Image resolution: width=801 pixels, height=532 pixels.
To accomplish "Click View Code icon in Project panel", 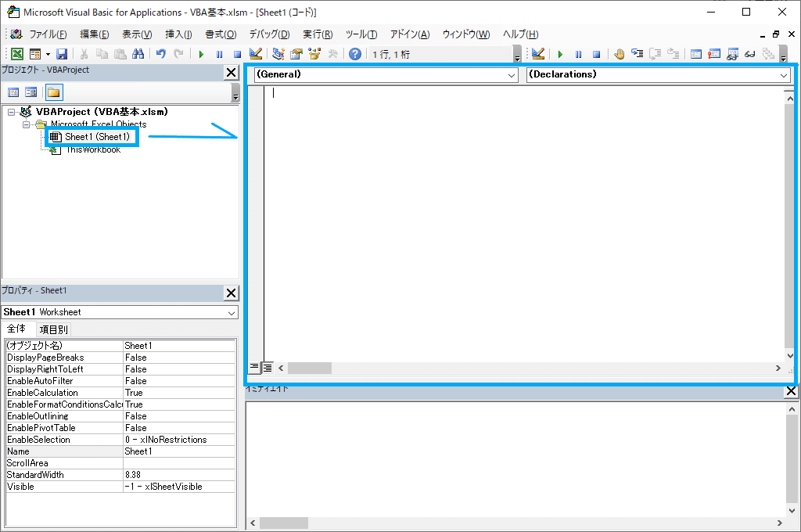I will (x=14, y=92).
